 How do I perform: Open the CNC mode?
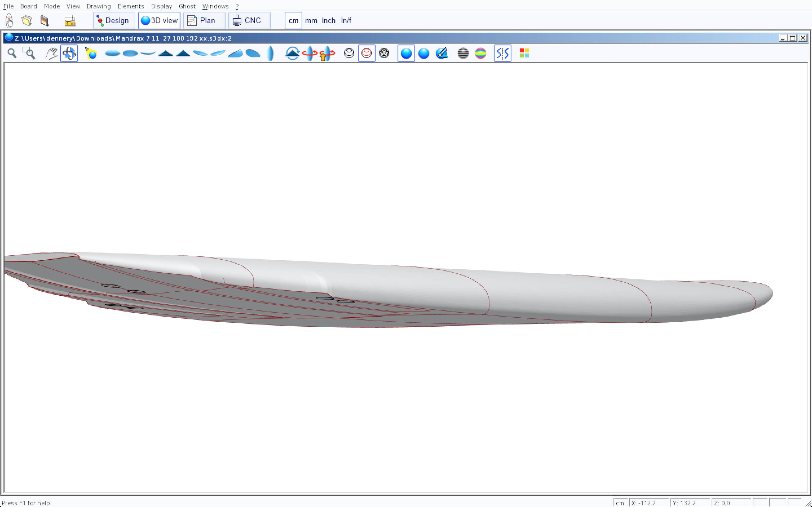point(249,21)
